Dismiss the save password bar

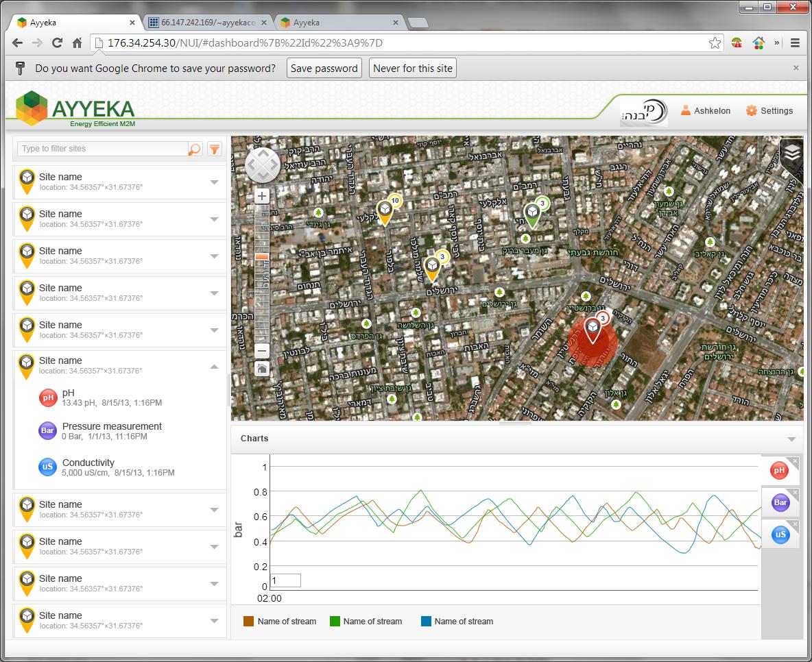click(x=796, y=68)
